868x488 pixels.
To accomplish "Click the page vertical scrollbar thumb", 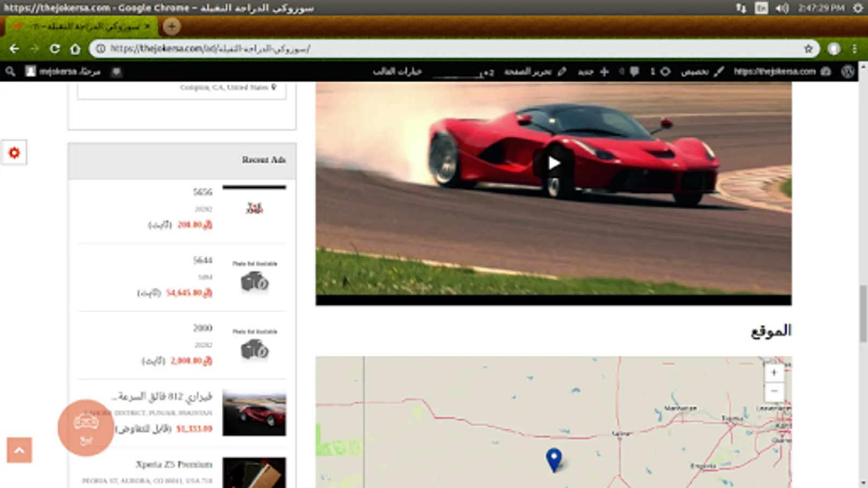I will (x=863, y=314).
